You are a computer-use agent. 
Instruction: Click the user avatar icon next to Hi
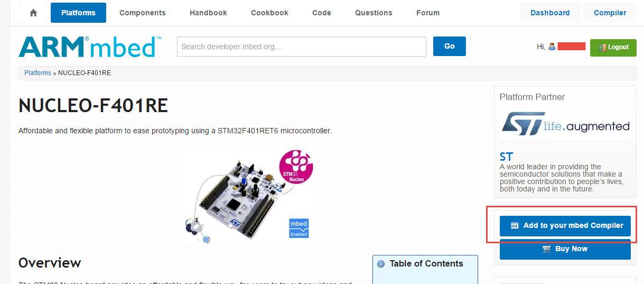552,47
